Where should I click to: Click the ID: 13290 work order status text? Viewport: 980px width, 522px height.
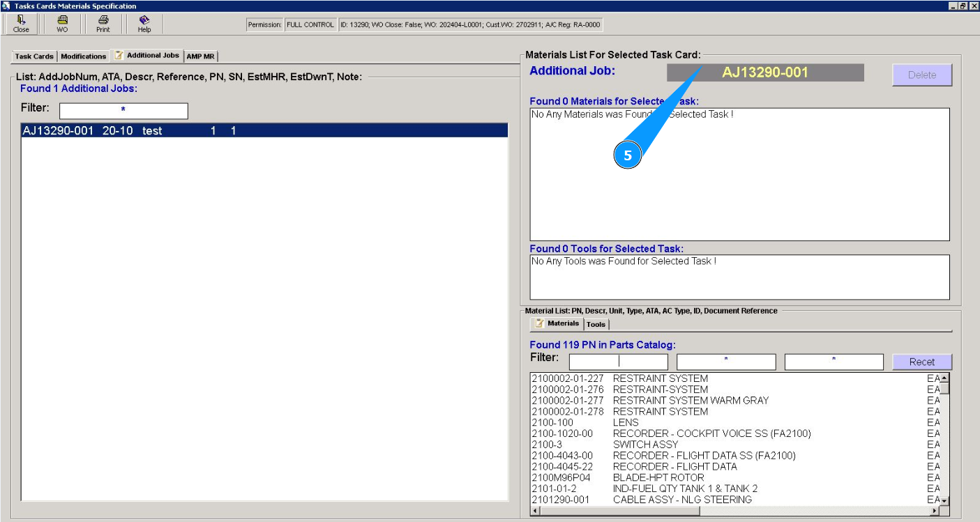(470, 25)
